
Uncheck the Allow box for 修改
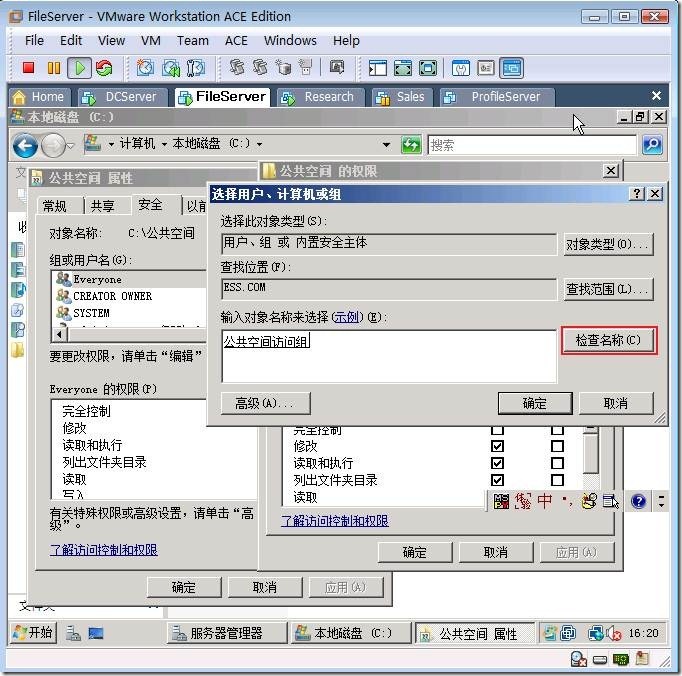[497, 446]
